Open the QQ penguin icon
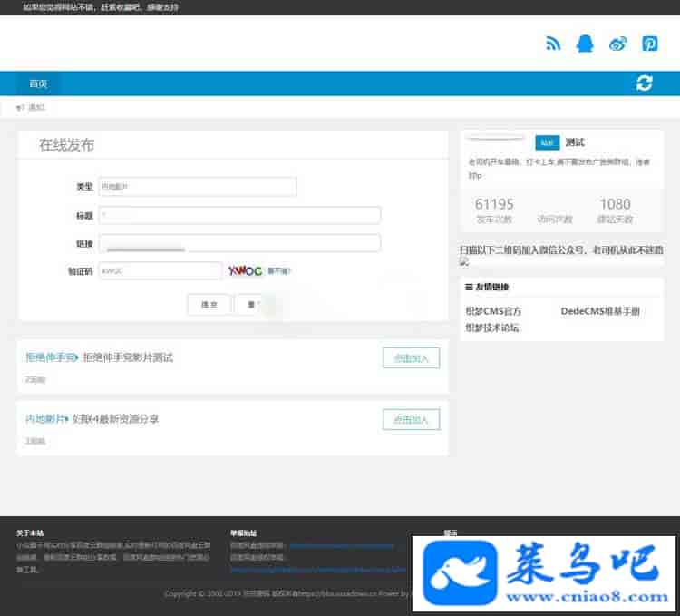 click(x=585, y=44)
